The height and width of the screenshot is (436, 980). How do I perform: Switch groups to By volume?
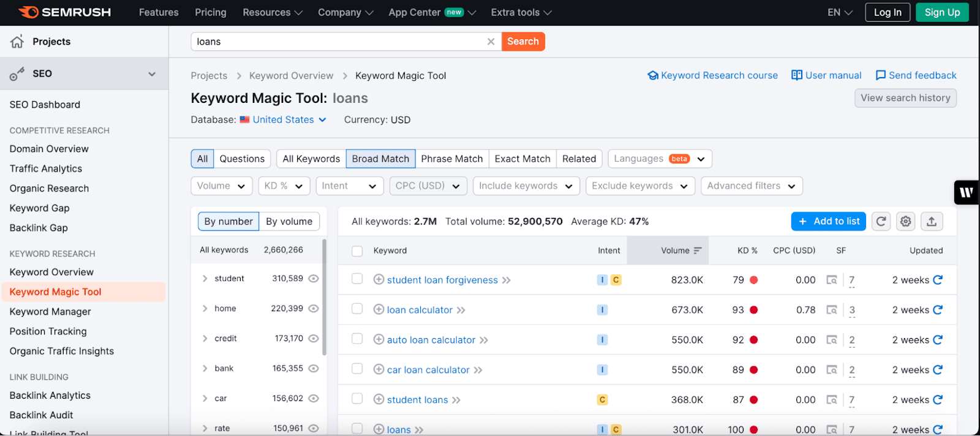[289, 222]
